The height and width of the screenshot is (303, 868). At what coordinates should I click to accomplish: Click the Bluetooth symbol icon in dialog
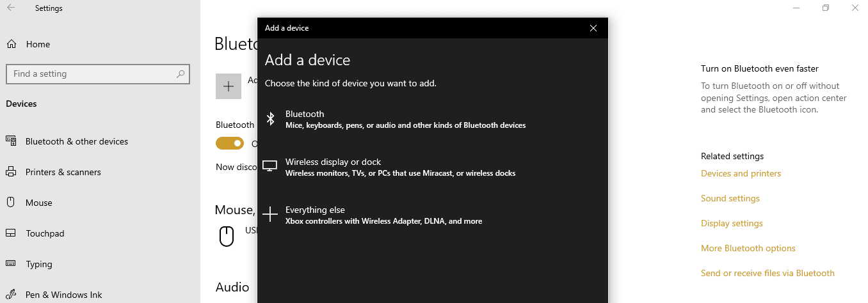[x=271, y=119]
